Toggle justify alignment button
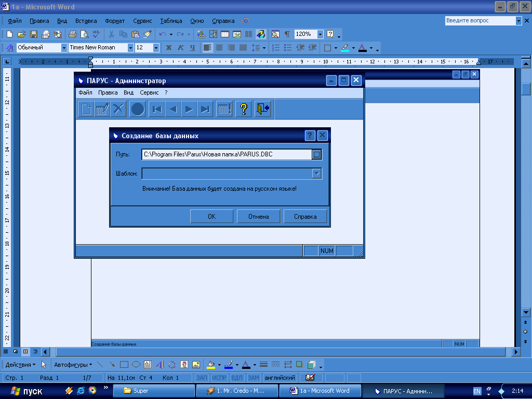 243,48
